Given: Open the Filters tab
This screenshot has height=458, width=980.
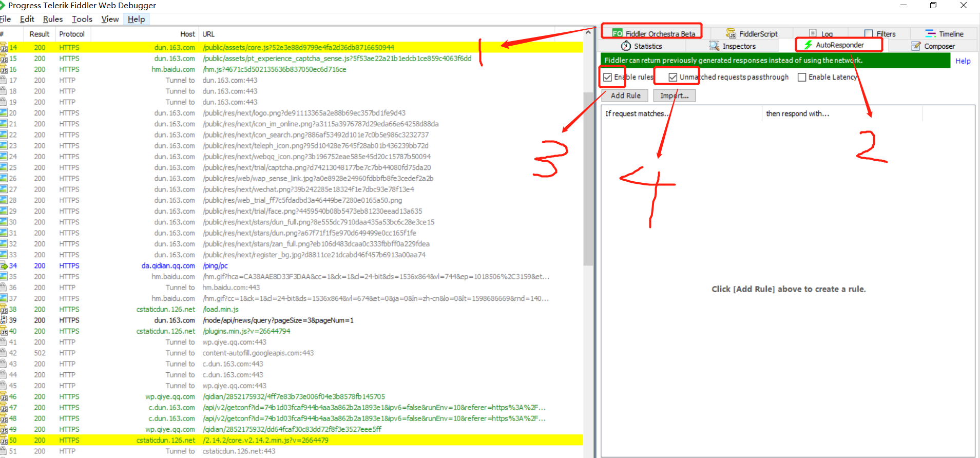Looking at the screenshot, I should pyautogui.click(x=880, y=33).
